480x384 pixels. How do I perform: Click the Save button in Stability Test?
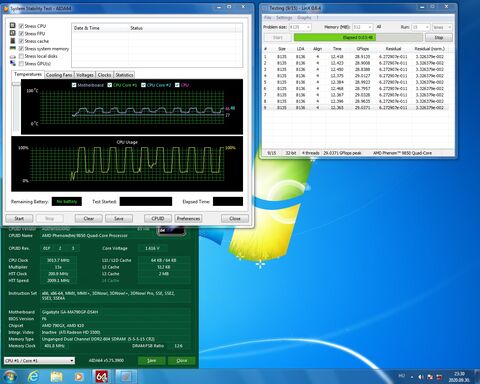[119, 219]
